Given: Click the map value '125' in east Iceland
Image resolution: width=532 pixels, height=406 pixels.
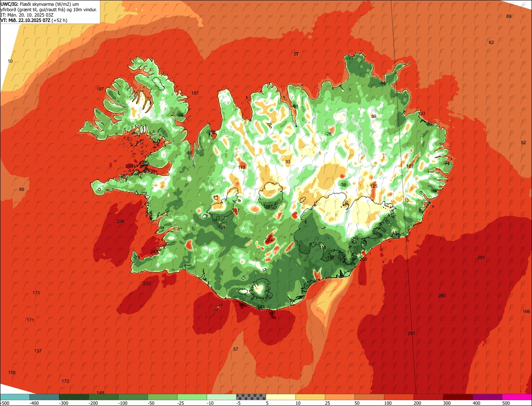Looking at the screenshot, I should click(374, 186).
